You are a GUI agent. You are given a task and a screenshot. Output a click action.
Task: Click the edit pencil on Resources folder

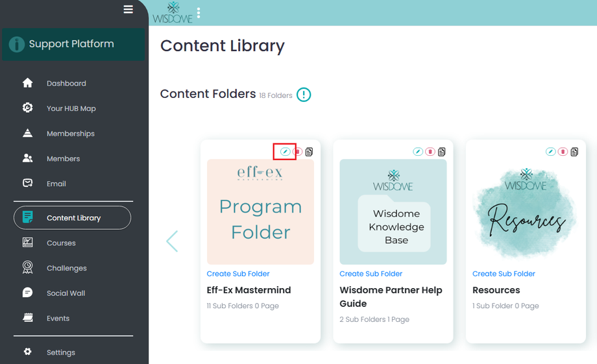[x=550, y=152]
